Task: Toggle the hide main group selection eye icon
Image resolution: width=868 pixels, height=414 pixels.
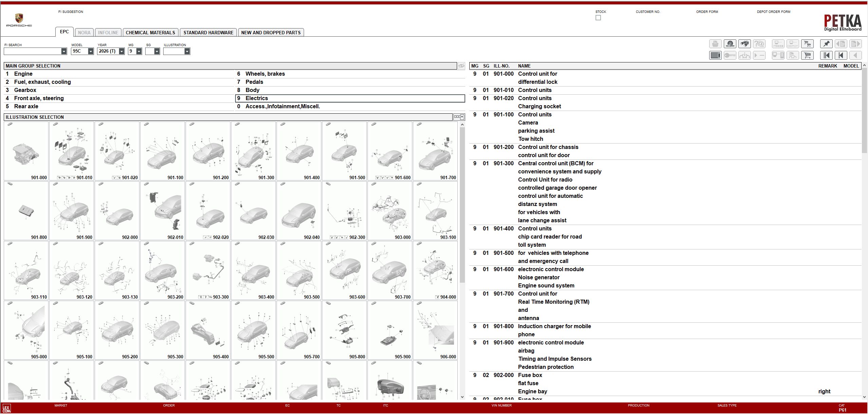Action: tap(461, 66)
